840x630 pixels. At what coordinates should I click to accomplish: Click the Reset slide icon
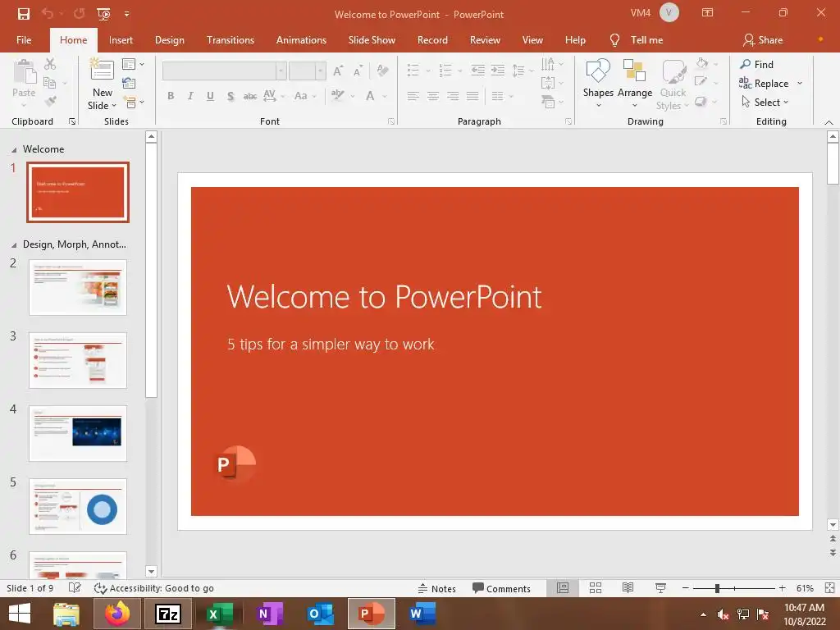tap(129, 83)
